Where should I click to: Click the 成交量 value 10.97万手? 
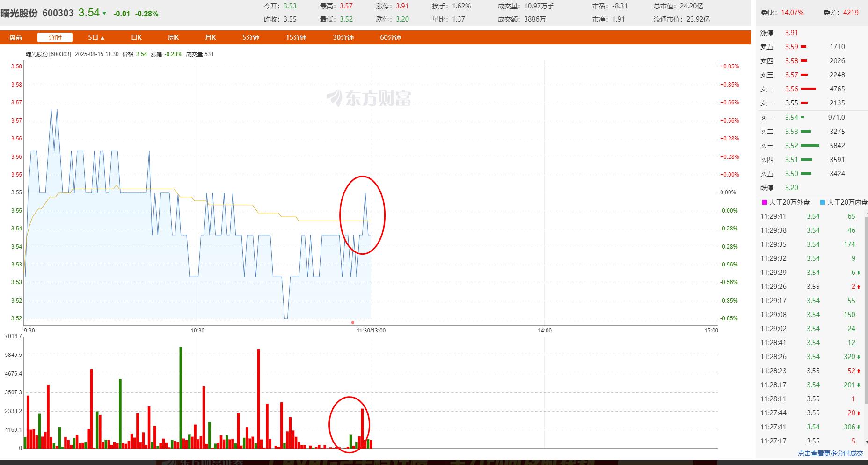point(539,6)
